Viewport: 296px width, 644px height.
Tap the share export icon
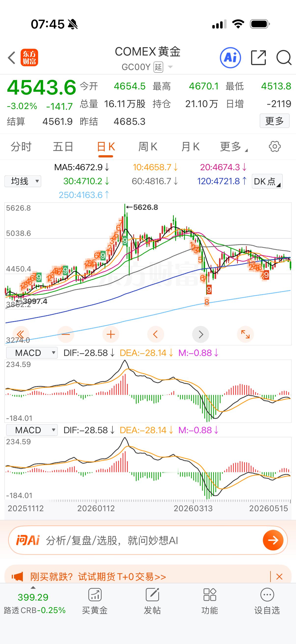click(x=258, y=58)
